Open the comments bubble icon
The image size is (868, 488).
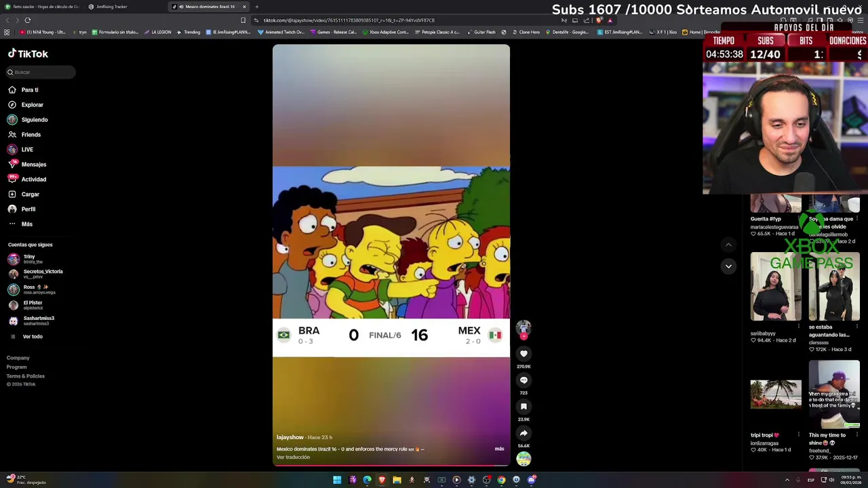click(524, 380)
